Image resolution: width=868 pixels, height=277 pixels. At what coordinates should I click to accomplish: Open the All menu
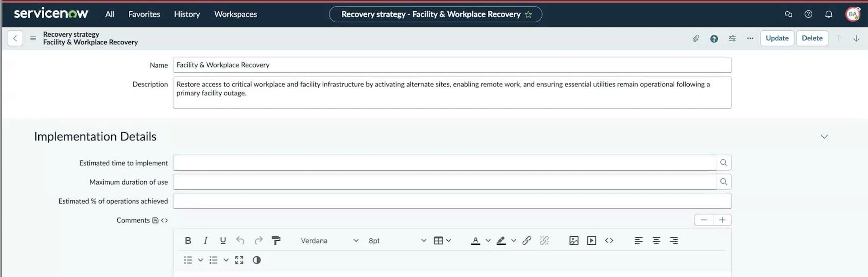pos(110,14)
